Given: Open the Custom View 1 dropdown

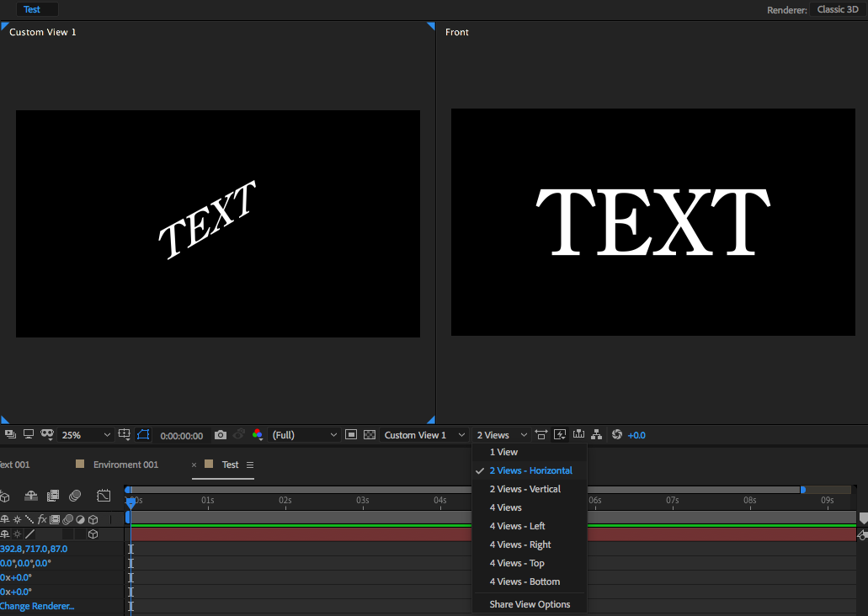Looking at the screenshot, I should (x=424, y=435).
